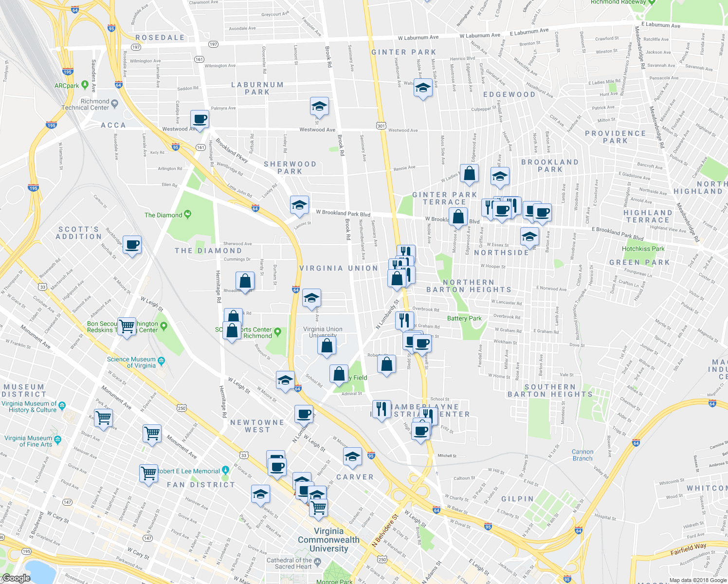
Task: Open the Google logo link
Action: coord(16,578)
